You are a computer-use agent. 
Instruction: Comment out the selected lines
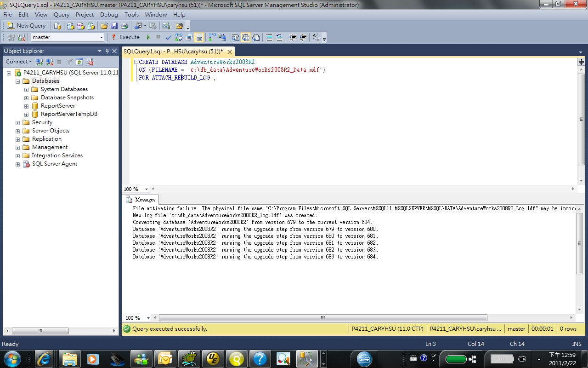[x=269, y=37]
